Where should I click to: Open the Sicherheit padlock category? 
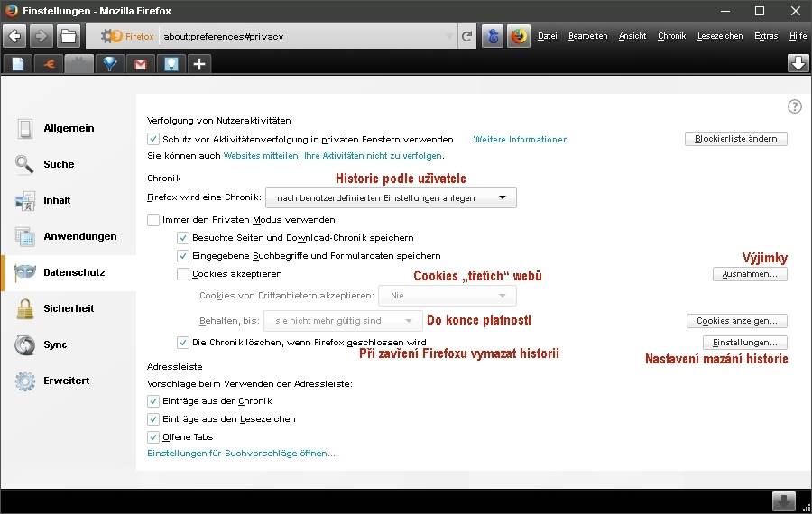click(69, 308)
